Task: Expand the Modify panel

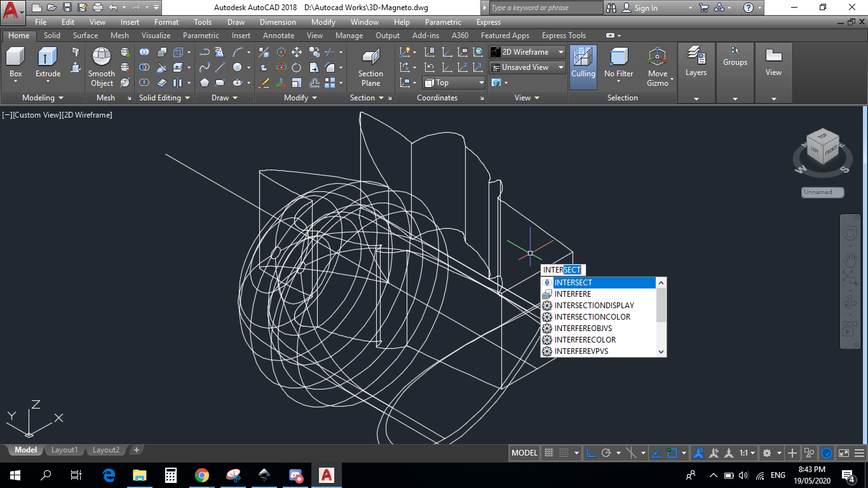Action: (x=300, y=98)
